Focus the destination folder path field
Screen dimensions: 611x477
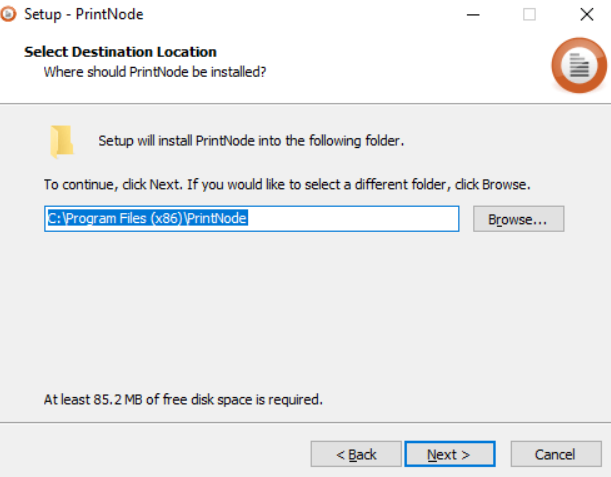click(350, 219)
